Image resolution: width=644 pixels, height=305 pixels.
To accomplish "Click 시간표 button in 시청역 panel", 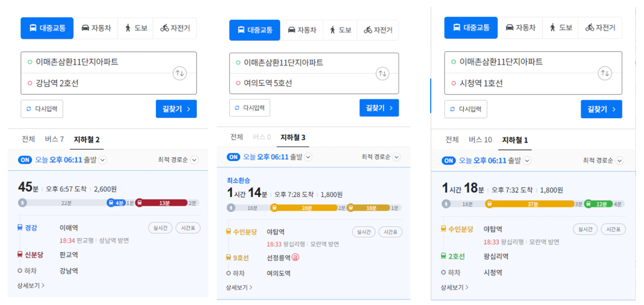I will coord(613,229).
